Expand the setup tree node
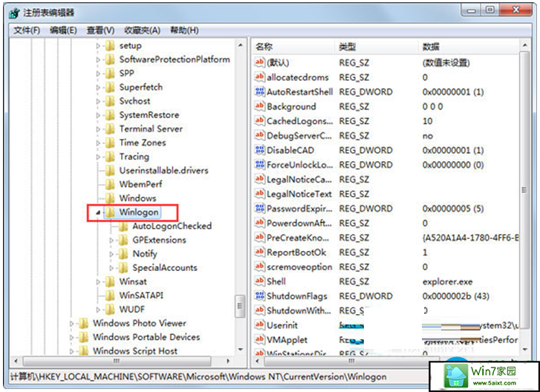 pyautogui.click(x=98, y=46)
